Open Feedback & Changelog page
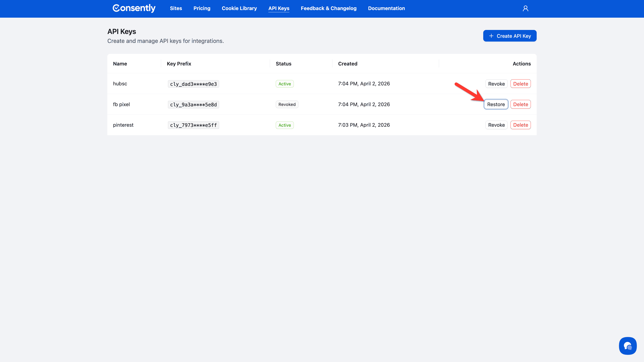This screenshot has width=644, height=362. tap(328, 8)
